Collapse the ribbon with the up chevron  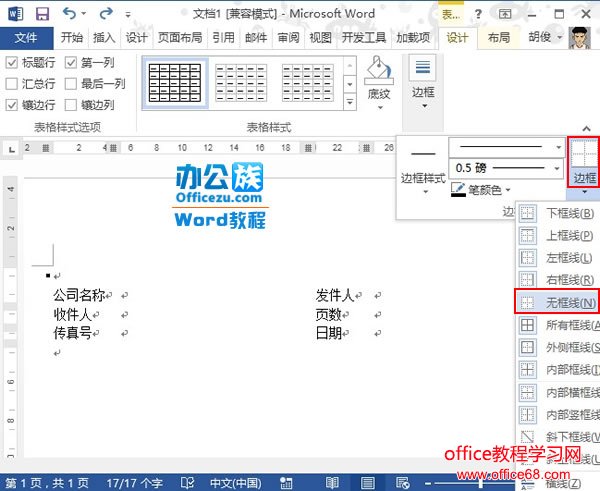pyautogui.click(x=586, y=129)
